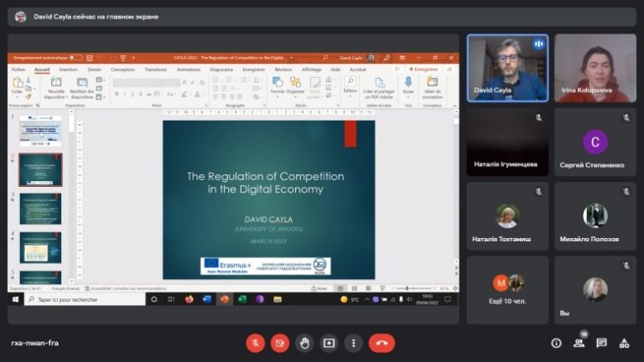Open Word from the taskbar
The width and height of the screenshot is (644, 362).
(x=206, y=299)
